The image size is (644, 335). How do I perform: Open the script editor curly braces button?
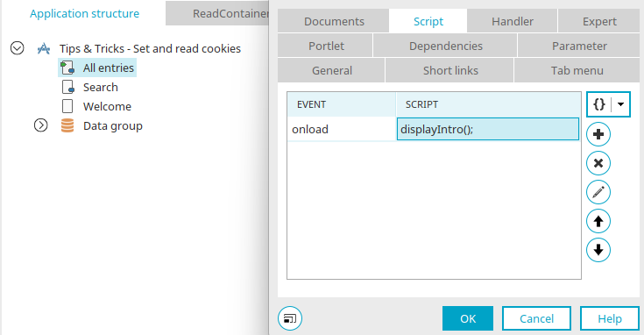coord(599,104)
